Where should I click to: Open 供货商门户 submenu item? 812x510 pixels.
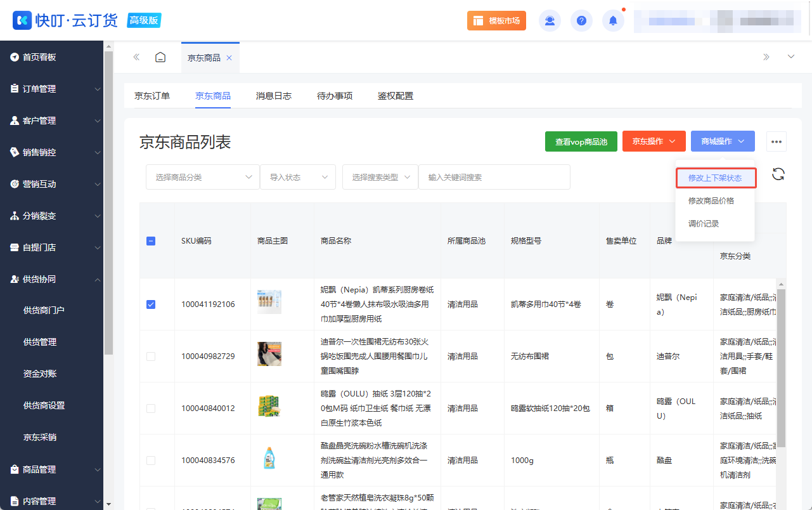(x=44, y=310)
